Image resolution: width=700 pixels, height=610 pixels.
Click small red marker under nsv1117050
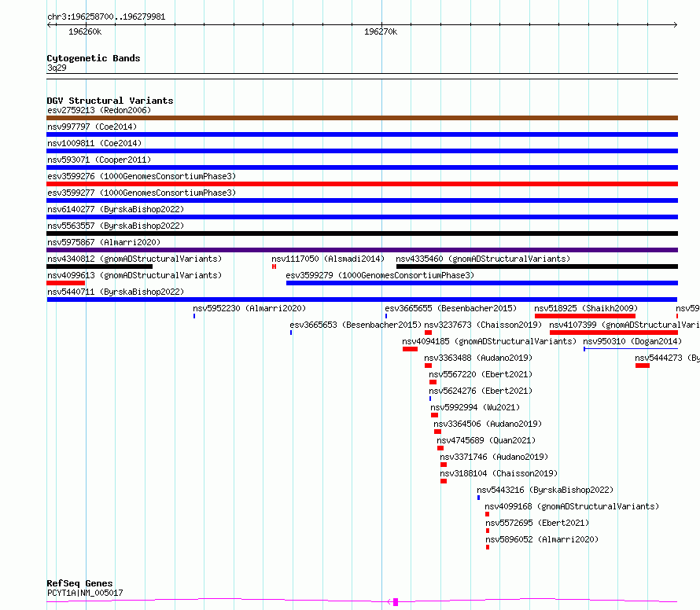point(274,266)
